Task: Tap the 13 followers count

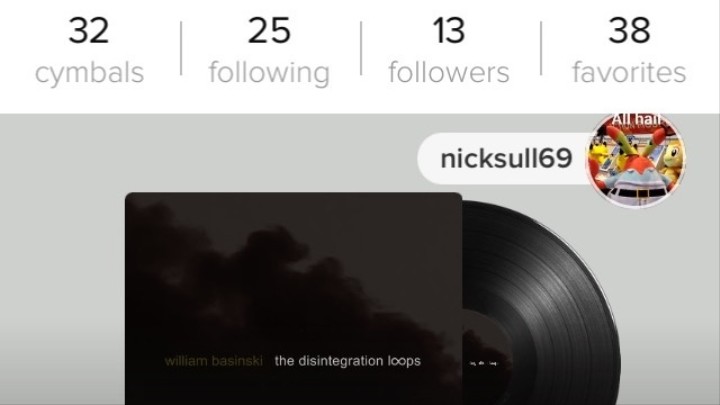Action: coord(449,31)
